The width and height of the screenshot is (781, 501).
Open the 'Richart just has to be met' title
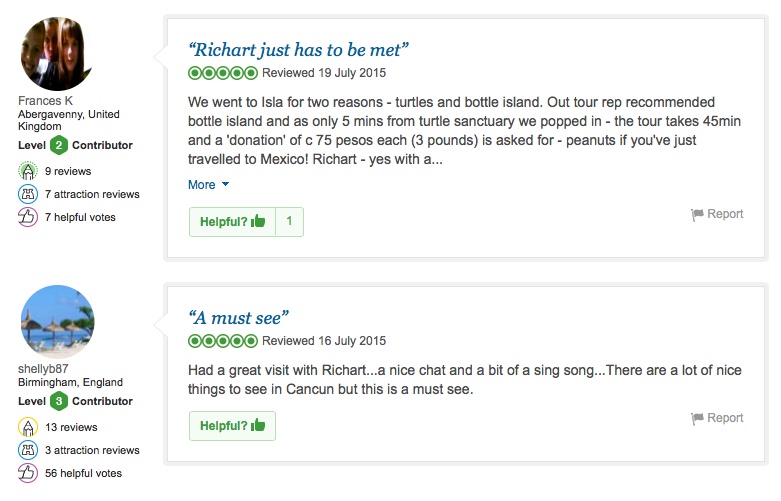298,50
